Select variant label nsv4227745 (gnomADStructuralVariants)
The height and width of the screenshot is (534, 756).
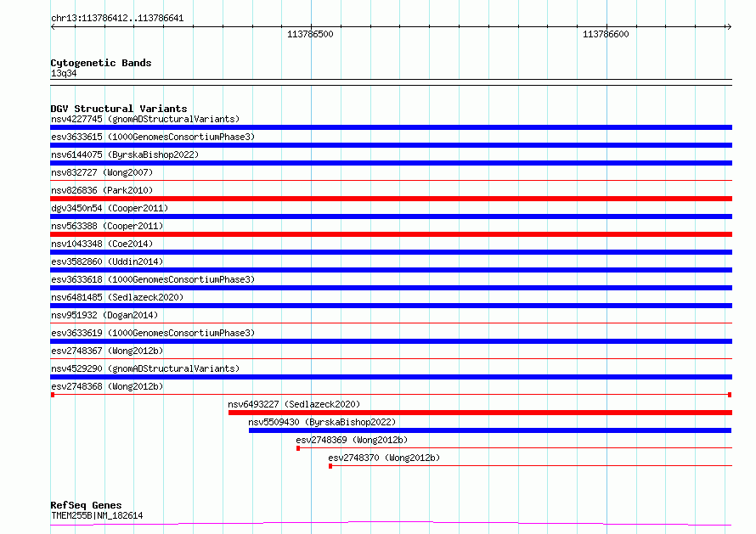coord(145,119)
